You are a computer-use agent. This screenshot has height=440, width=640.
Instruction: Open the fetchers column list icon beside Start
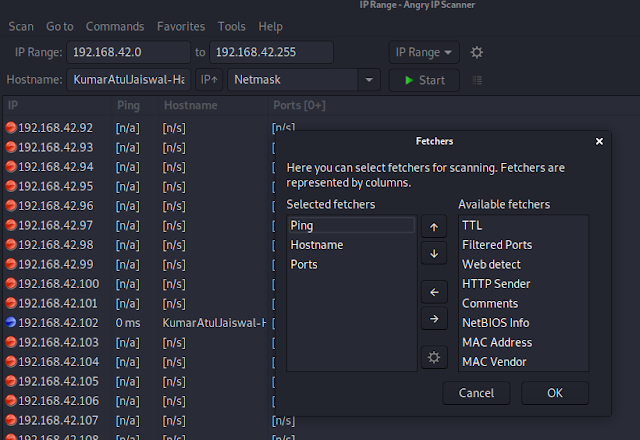tap(477, 80)
